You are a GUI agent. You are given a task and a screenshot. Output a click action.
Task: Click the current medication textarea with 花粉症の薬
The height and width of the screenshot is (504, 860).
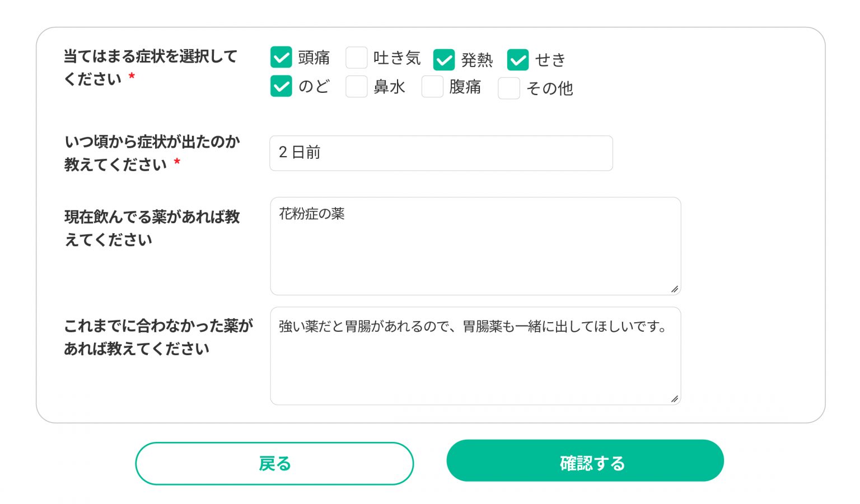475,246
